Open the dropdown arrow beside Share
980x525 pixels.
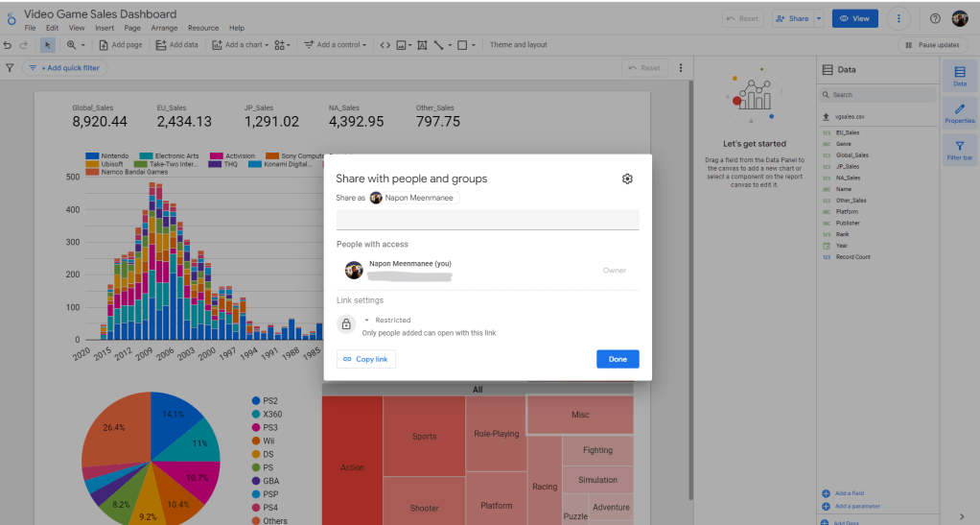(x=818, y=18)
